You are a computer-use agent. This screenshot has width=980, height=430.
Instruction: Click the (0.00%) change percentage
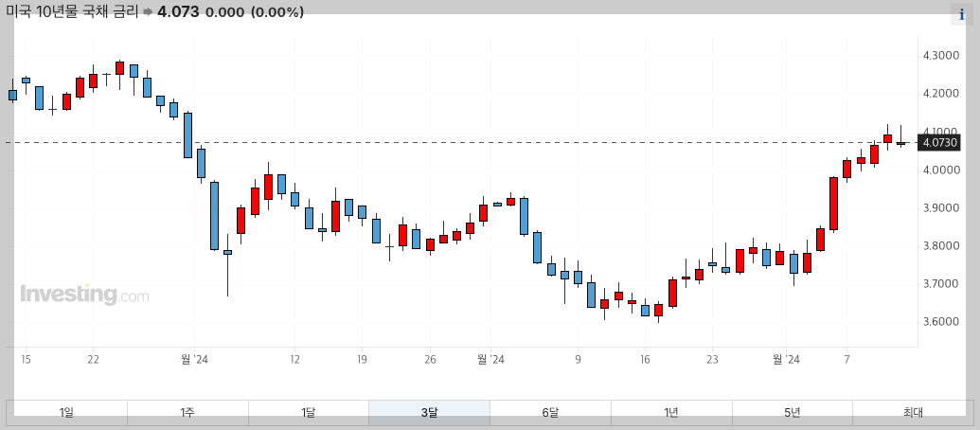tap(276, 12)
